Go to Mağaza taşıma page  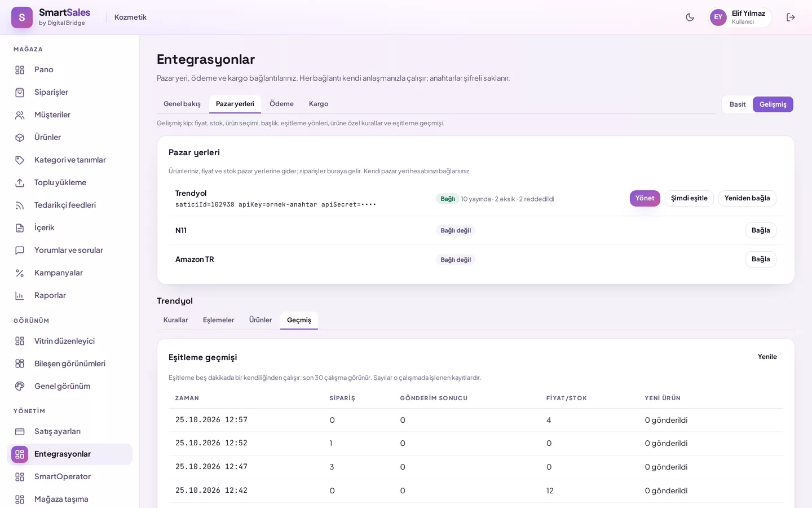[70, 500]
